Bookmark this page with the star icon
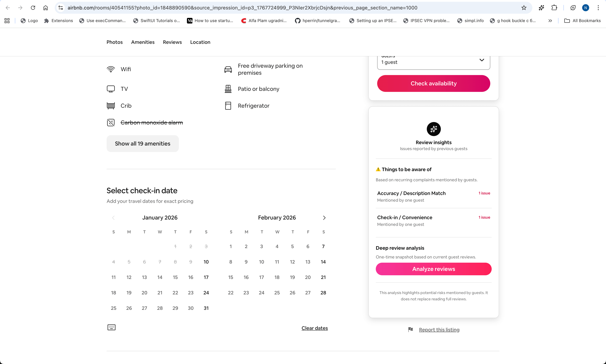This screenshot has height=364, width=606. coord(524,8)
